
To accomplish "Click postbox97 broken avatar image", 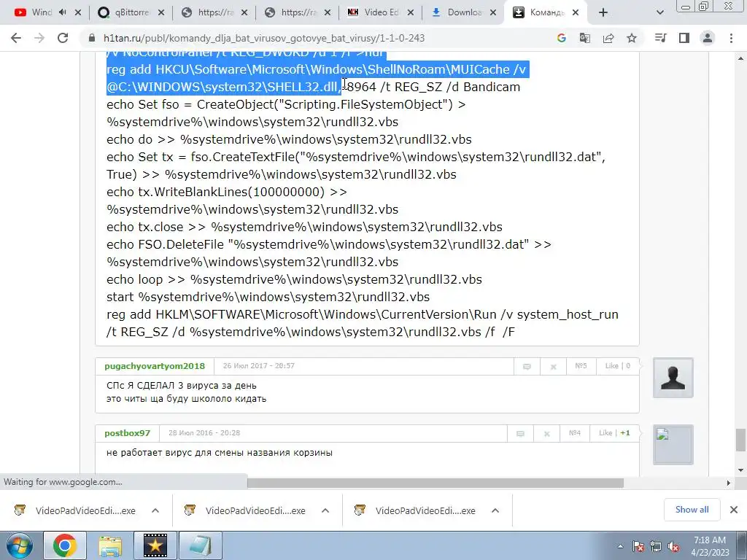I will pos(673,445).
